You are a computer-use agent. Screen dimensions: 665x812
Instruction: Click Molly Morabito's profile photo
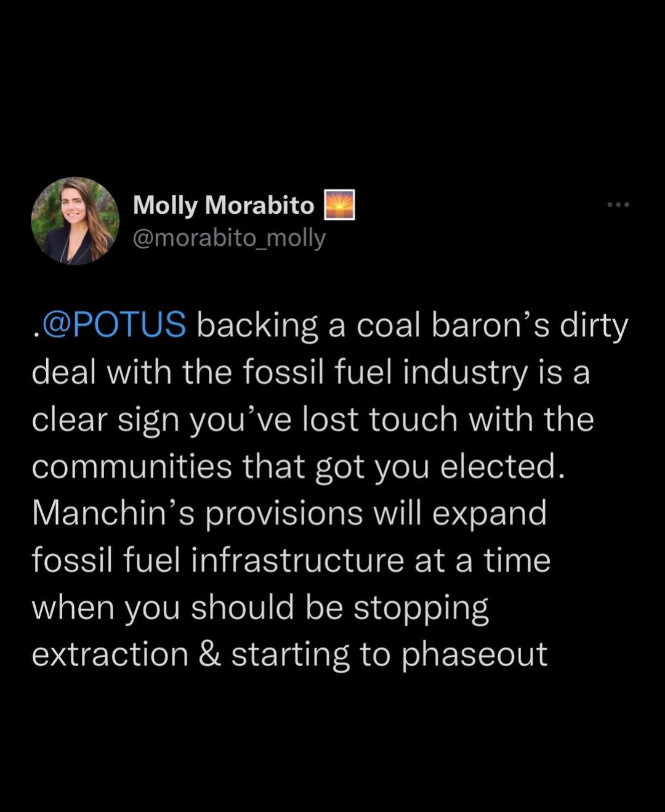(x=75, y=221)
